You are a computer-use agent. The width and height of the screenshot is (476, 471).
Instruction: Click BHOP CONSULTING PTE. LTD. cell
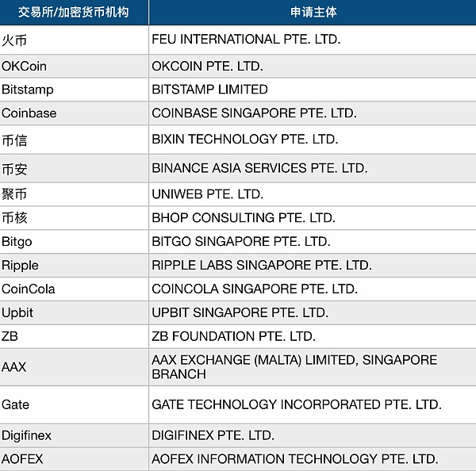point(244,218)
